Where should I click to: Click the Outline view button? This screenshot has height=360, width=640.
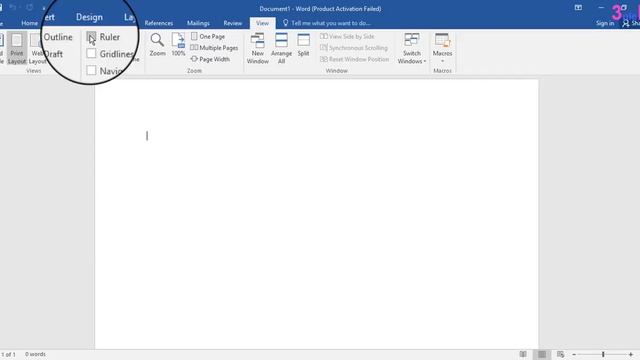(x=58, y=37)
